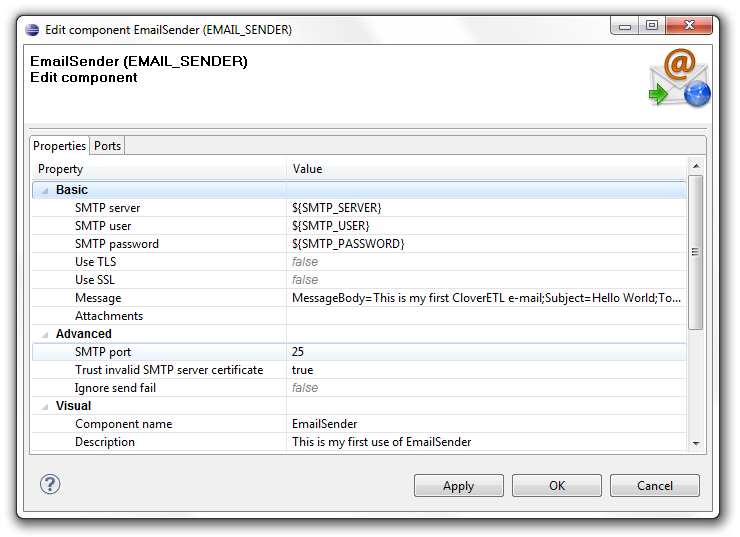The width and height of the screenshot is (740, 537).
Task: Click the Apply button
Action: point(459,486)
